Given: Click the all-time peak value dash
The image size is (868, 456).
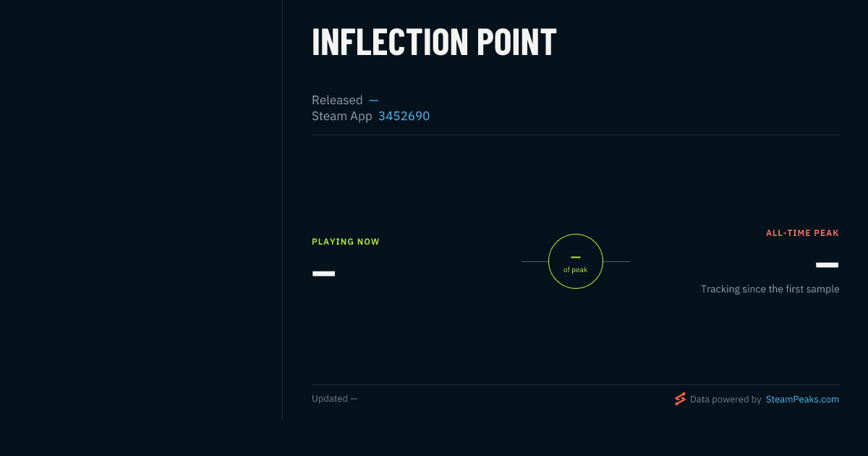Looking at the screenshot, I should point(827,265).
